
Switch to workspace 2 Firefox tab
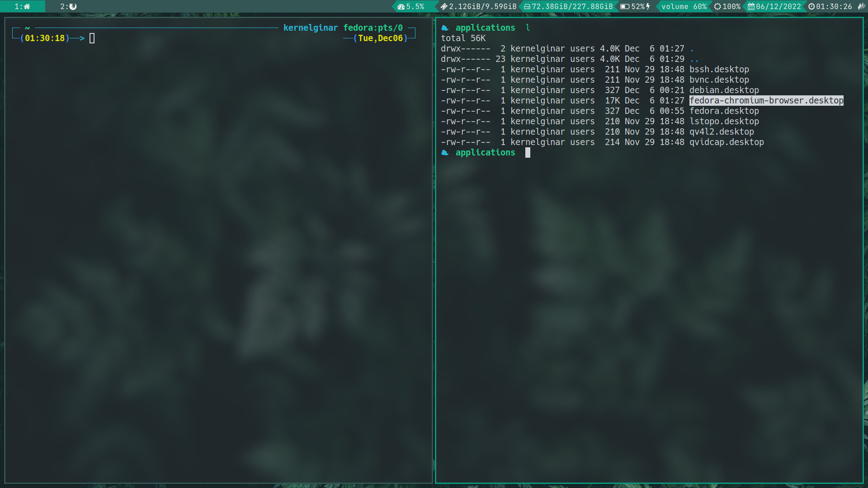(69, 6)
